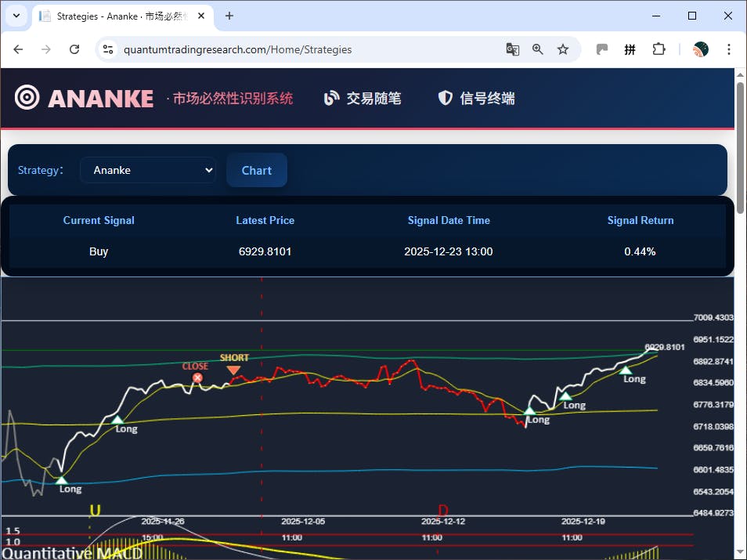Select the 2025-12-23 13:00 date value
The height and width of the screenshot is (560, 747).
coord(449,251)
